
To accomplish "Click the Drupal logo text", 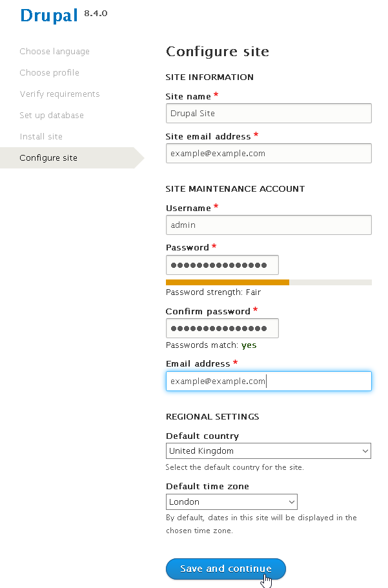I will (49, 15).
